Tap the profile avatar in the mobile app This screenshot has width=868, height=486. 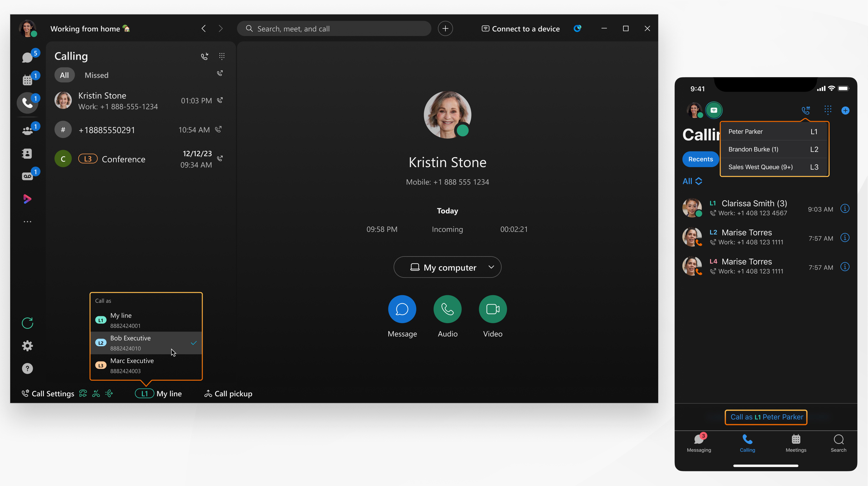coord(694,110)
